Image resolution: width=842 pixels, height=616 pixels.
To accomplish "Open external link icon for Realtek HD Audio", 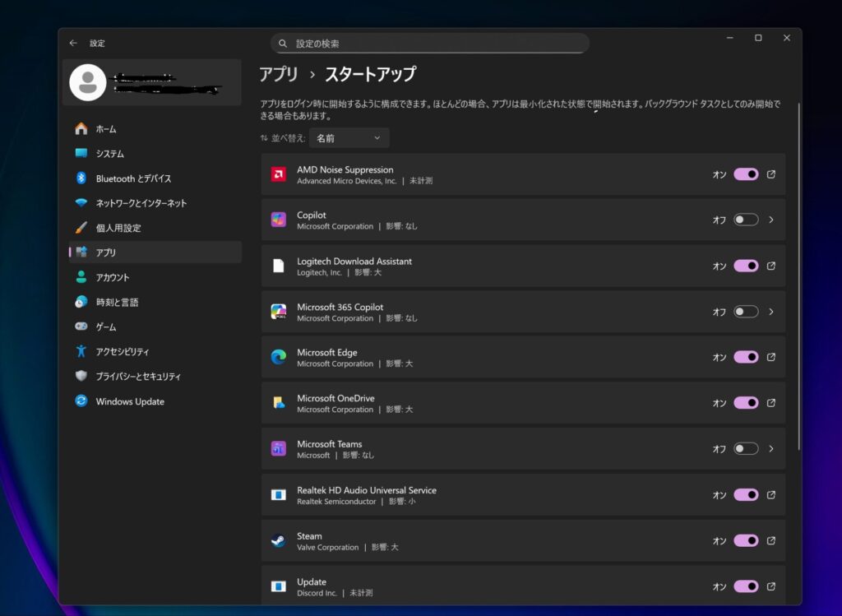I will [770, 495].
